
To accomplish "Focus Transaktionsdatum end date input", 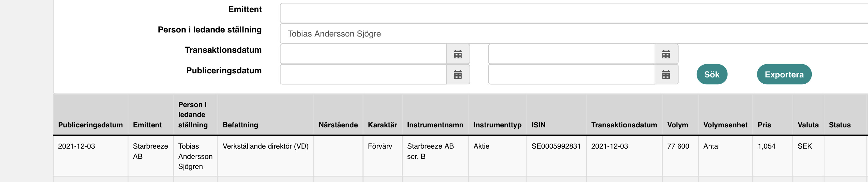I will 571,54.
